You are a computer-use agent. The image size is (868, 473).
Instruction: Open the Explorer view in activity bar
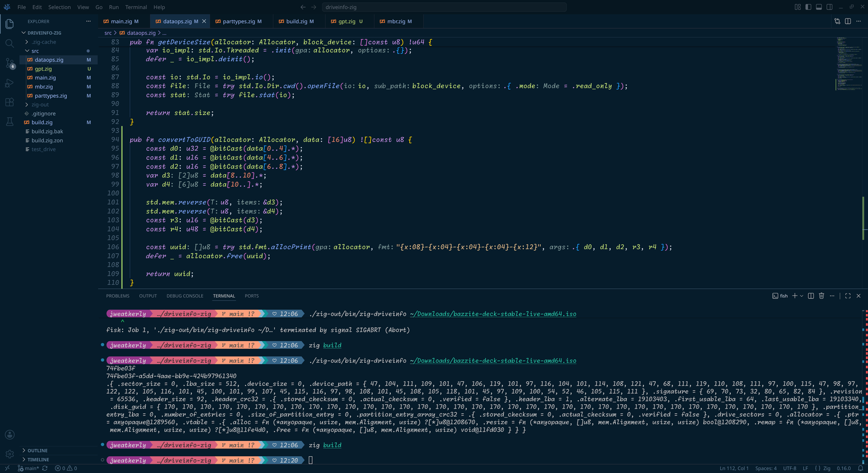click(9, 24)
